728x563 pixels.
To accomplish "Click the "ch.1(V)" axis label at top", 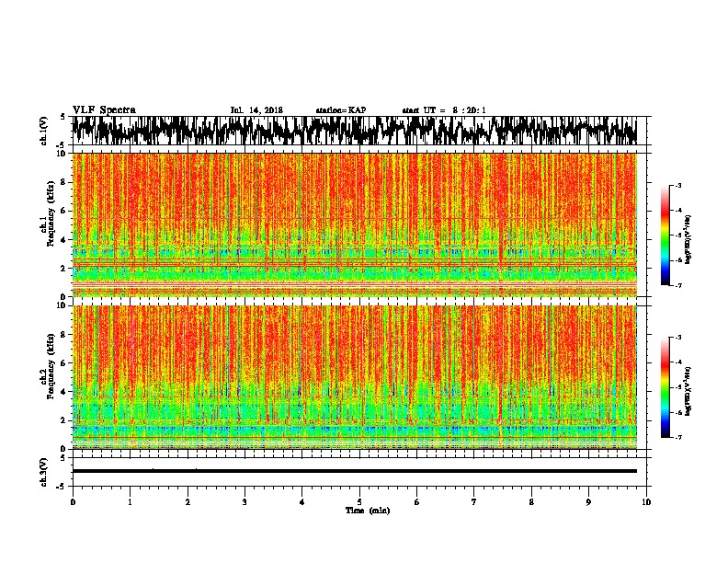I will click(44, 131).
